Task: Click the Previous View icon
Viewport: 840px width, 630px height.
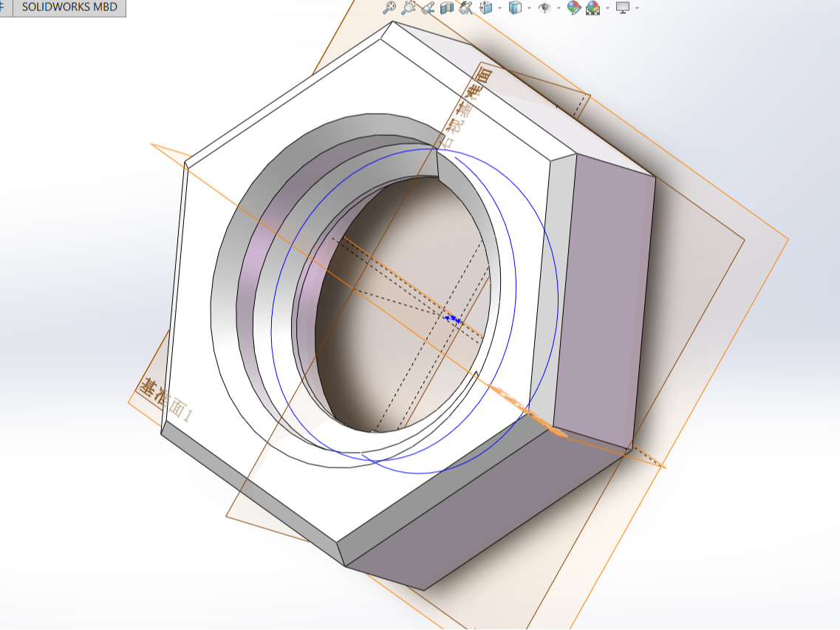Action: click(x=428, y=7)
